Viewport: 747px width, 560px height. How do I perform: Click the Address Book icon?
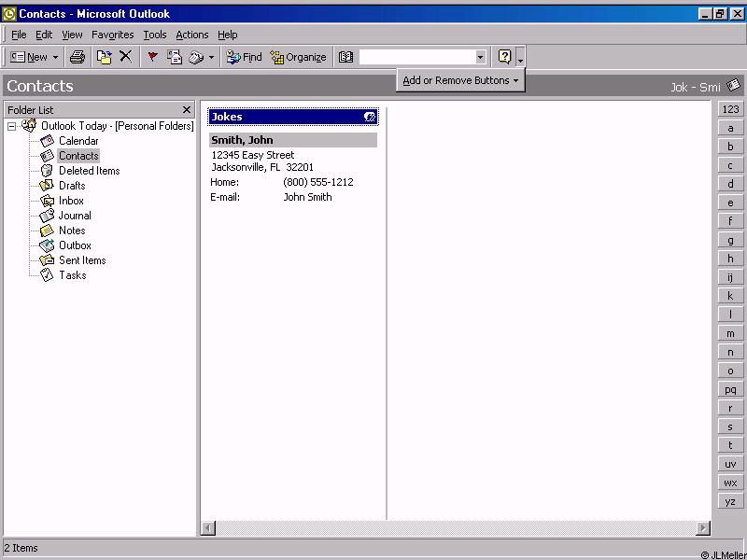click(x=345, y=57)
